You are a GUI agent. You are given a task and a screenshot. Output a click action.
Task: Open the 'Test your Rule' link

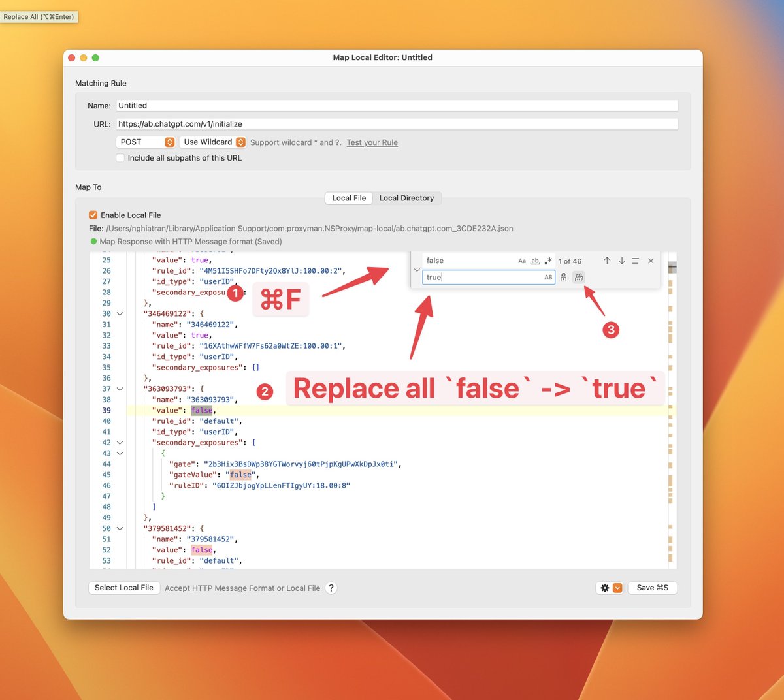pos(372,142)
